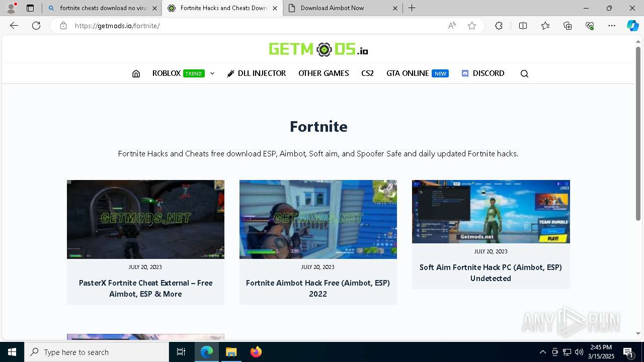
Task: Open the PasterX article thumbnail image
Action: [x=145, y=219]
